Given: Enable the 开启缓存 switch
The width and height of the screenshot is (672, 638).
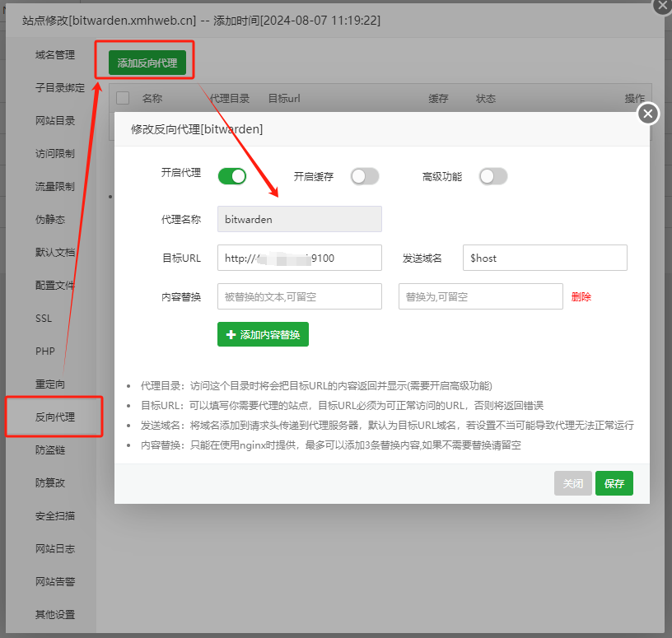Looking at the screenshot, I should click(365, 176).
